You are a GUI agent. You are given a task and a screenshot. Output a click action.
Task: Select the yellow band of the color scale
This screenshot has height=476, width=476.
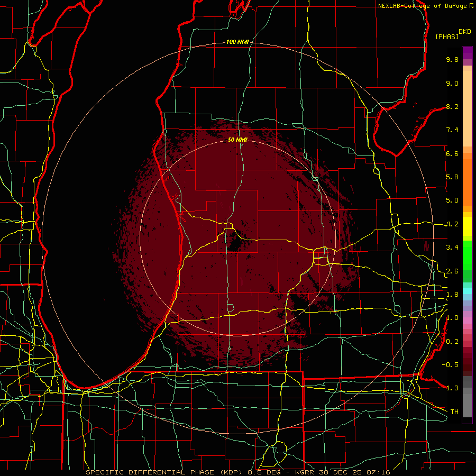(x=467, y=226)
